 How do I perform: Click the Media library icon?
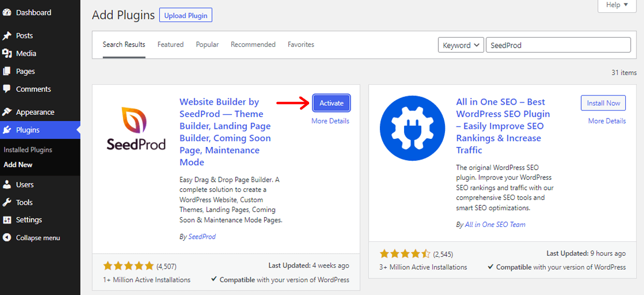coord(7,53)
